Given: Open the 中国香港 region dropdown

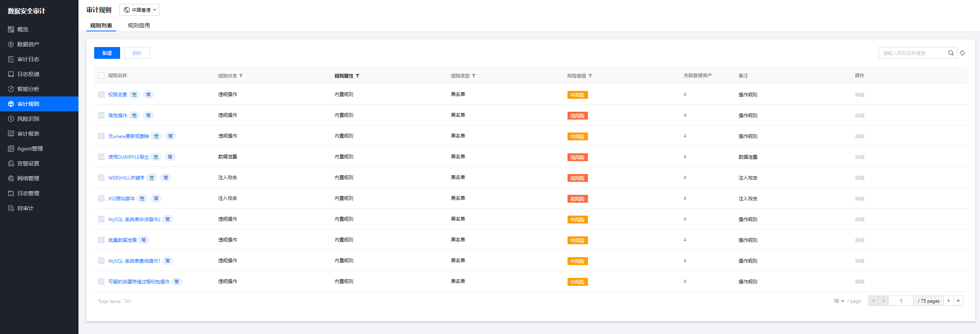Looking at the screenshot, I should click(x=139, y=10).
